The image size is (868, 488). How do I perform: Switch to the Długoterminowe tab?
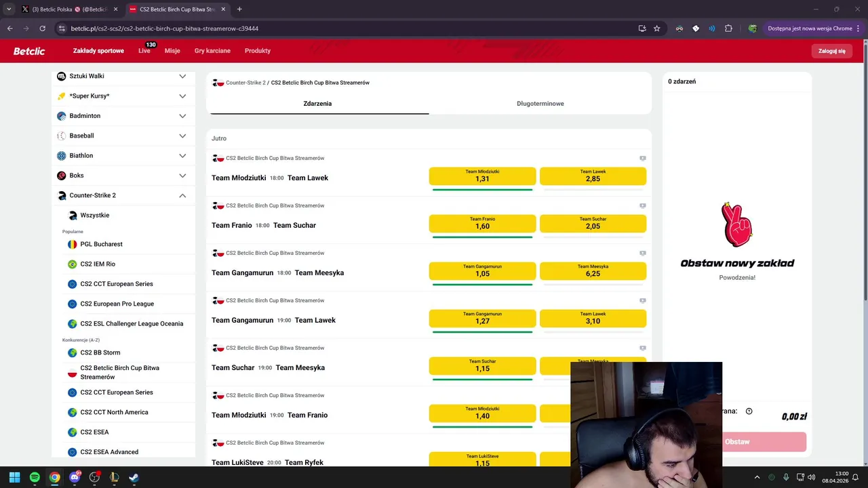click(540, 104)
